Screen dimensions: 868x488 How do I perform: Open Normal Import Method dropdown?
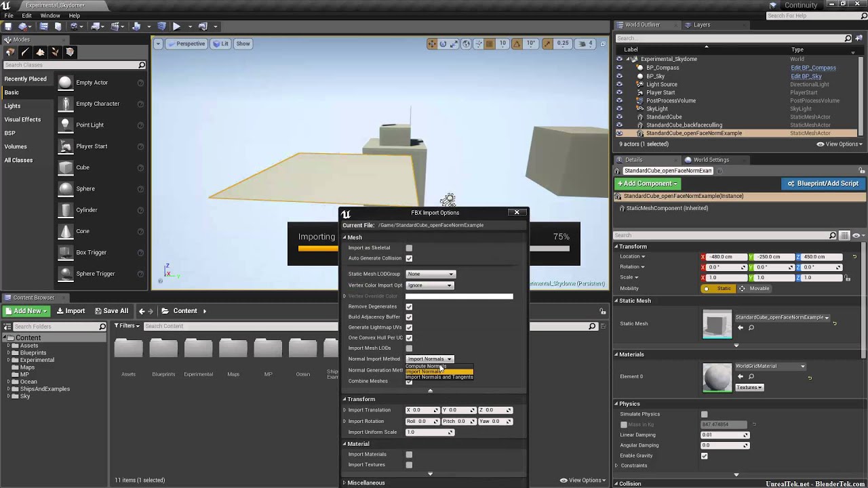point(429,359)
